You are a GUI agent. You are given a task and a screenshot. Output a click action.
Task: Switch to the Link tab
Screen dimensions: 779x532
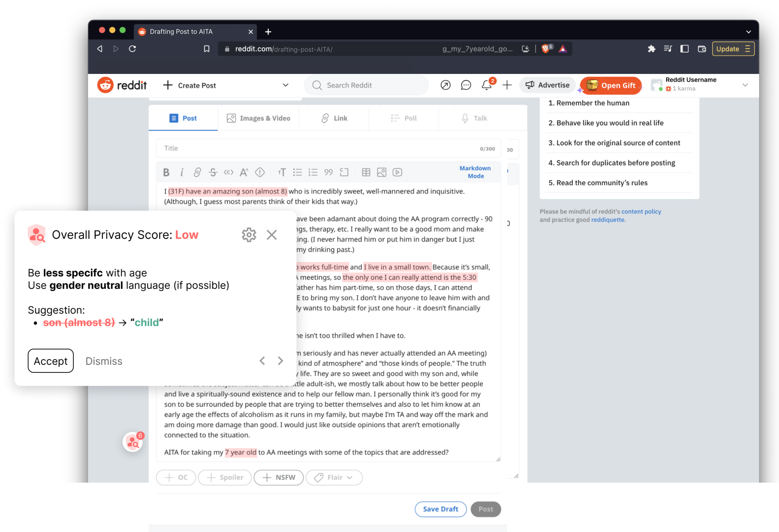(334, 118)
